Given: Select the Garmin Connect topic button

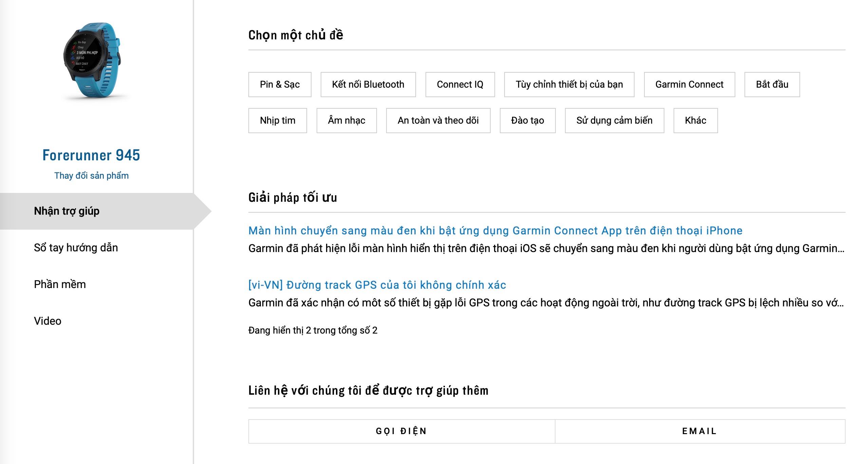Looking at the screenshot, I should [x=690, y=85].
